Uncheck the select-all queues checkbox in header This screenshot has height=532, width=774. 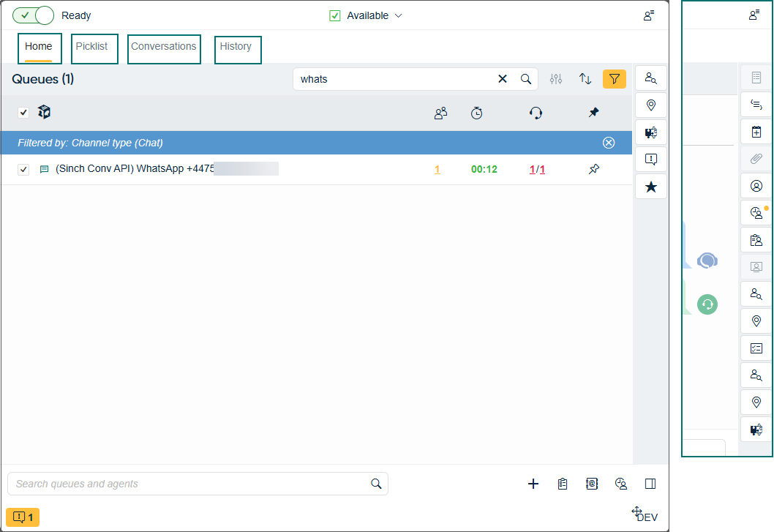(x=23, y=113)
